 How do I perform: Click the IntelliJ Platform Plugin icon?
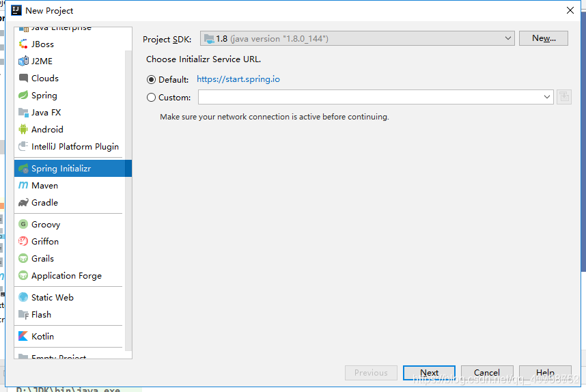pyautogui.click(x=23, y=146)
